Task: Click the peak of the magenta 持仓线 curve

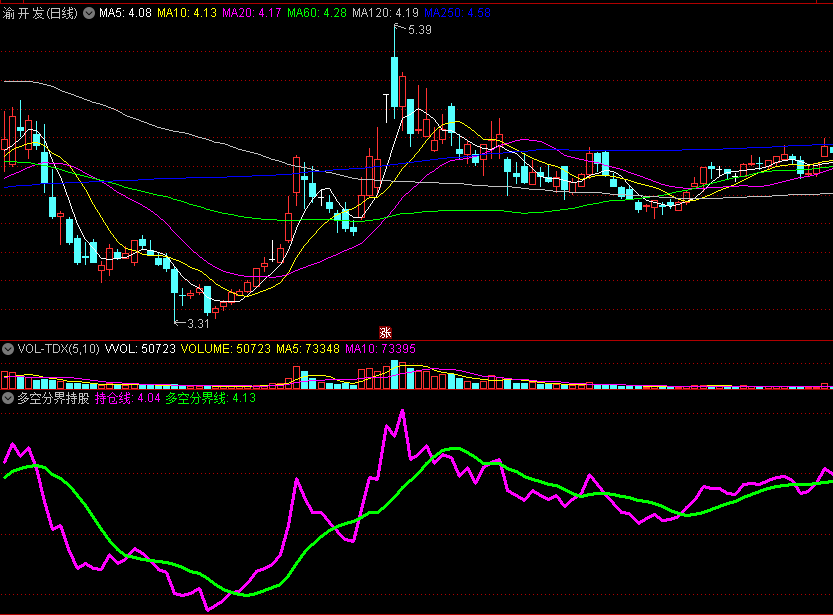Action: point(402,411)
